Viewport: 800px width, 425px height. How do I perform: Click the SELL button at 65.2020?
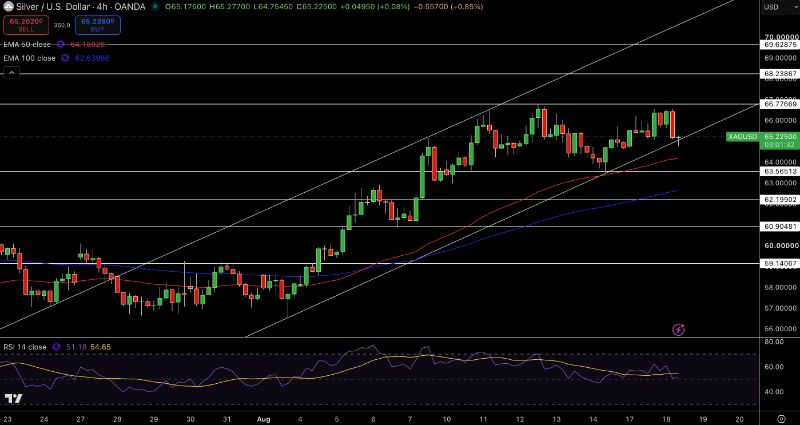[x=26, y=25]
